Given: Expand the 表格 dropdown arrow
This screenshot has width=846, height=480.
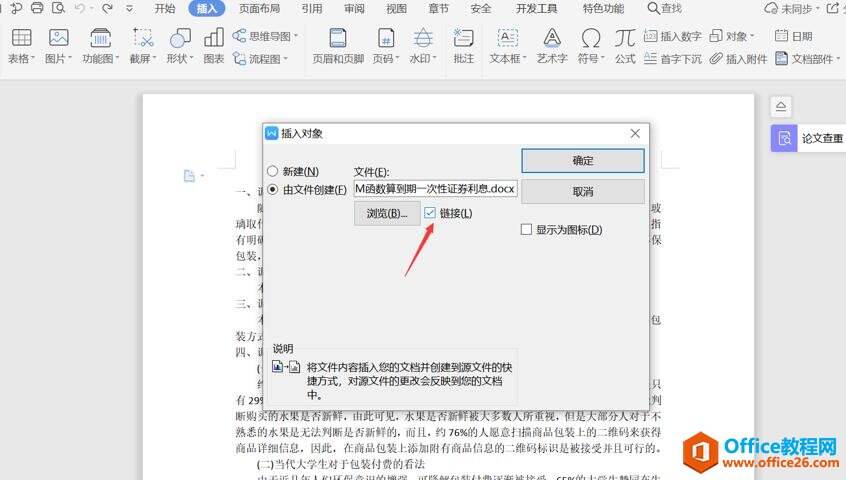Looking at the screenshot, I should (x=33, y=58).
